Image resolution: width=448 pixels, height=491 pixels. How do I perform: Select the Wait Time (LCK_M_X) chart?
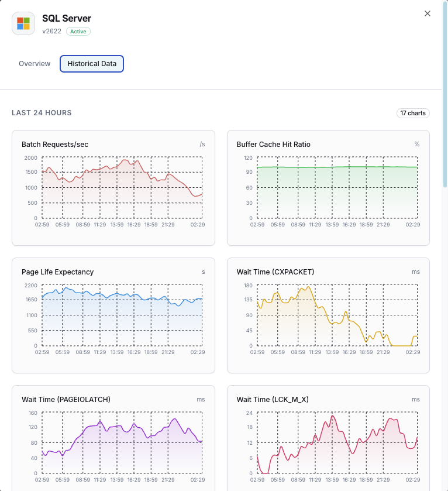(x=328, y=439)
